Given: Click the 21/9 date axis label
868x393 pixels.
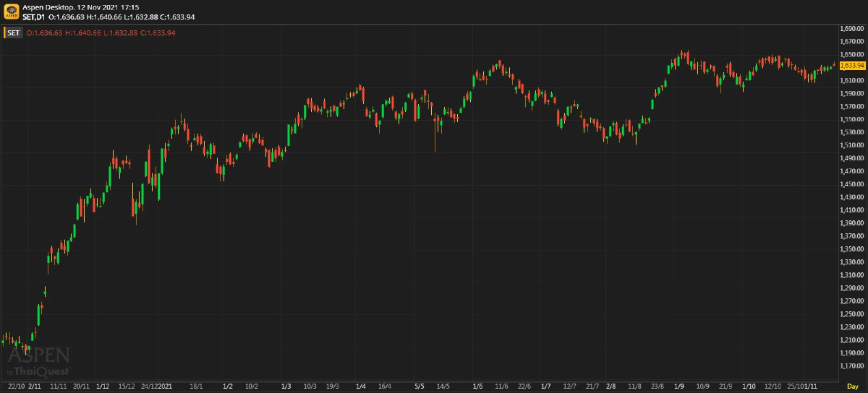Looking at the screenshot, I should click(x=726, y=386).
